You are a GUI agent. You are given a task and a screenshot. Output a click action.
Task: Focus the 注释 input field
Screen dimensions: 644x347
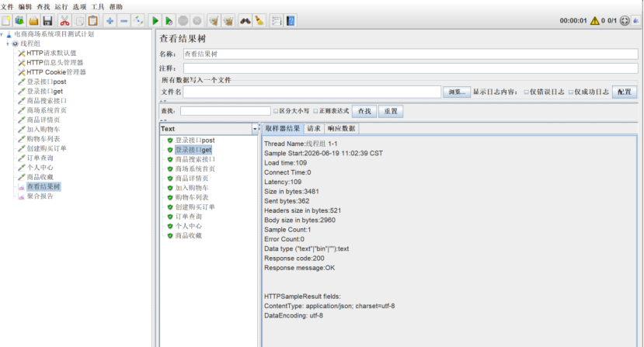click(410, 68)
